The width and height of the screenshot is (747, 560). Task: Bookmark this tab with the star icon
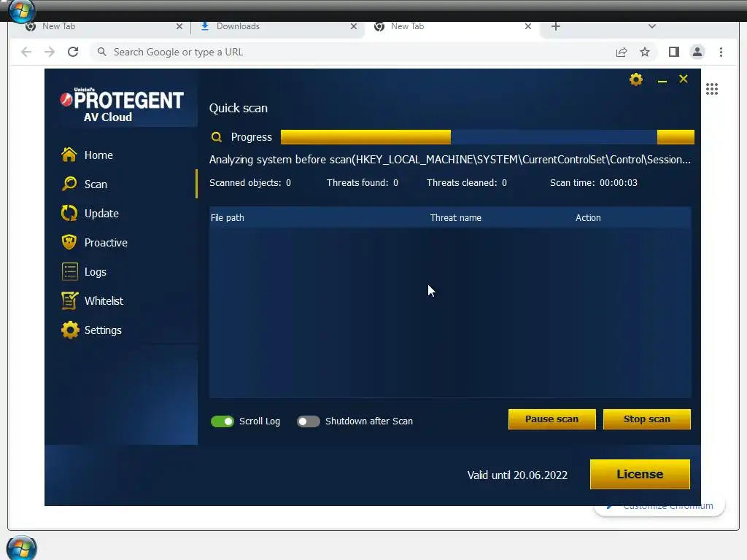click(x=645, y=52)
